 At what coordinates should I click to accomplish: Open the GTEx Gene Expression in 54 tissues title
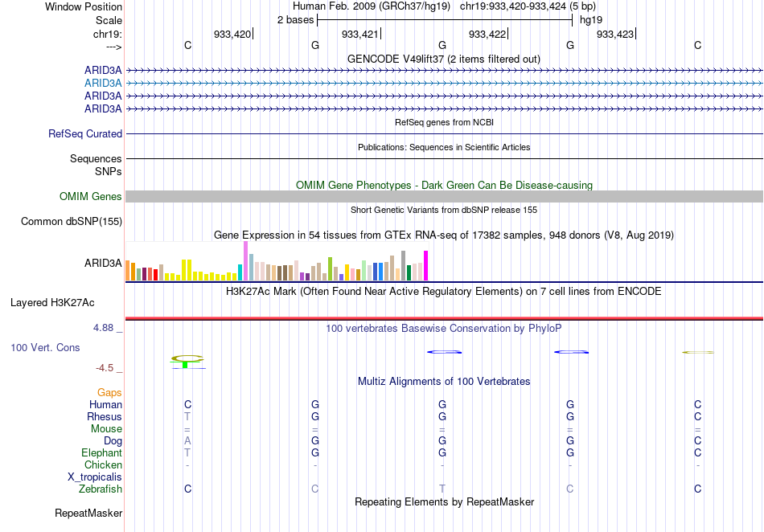click(444, 235)
